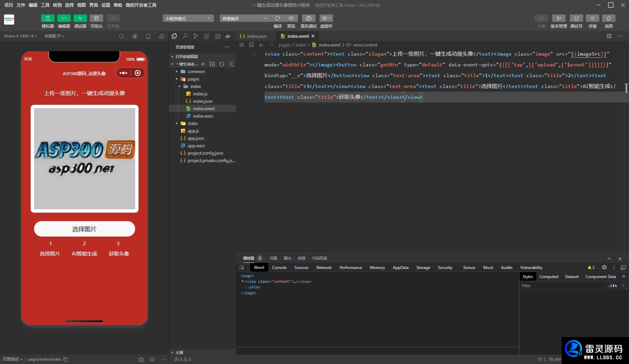The image size is (629, 364).
Task: Refresh the simulator
Action: pos(121,36)
